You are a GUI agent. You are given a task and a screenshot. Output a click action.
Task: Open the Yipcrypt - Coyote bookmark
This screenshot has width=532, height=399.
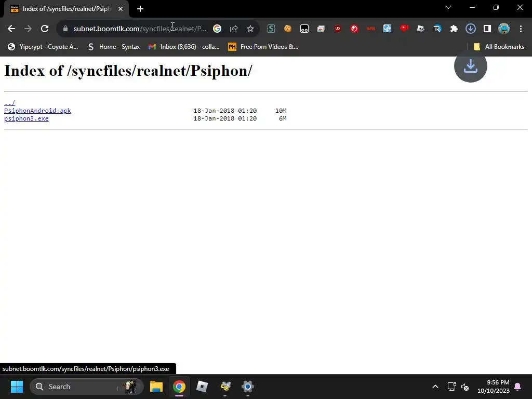coord(43,47)
